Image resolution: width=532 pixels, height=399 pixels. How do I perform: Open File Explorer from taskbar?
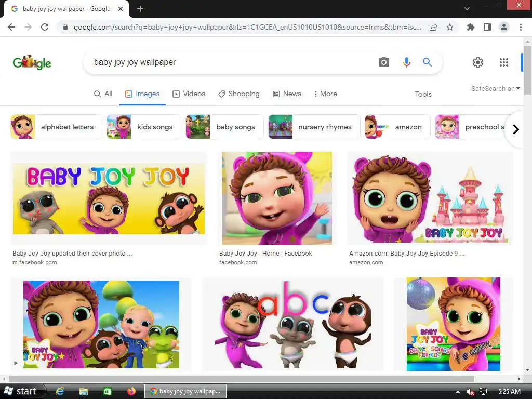click(84, 391)
